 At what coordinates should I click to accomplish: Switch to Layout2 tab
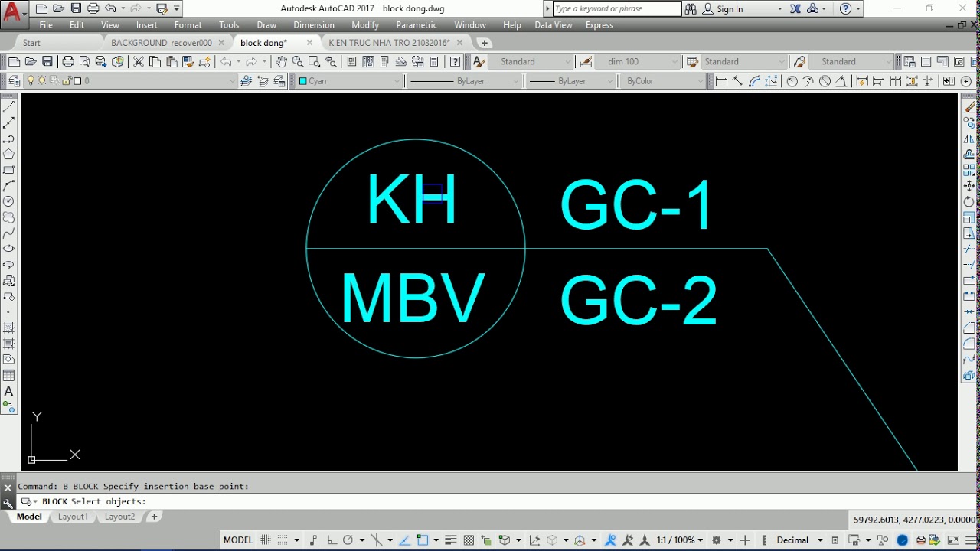pyautogui.click(x=119, y=517)
